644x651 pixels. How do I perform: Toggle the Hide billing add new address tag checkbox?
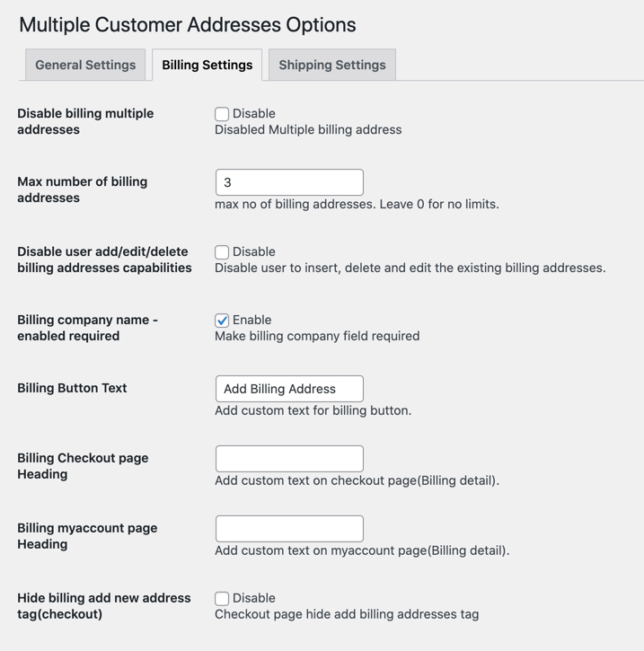[222, 599]
